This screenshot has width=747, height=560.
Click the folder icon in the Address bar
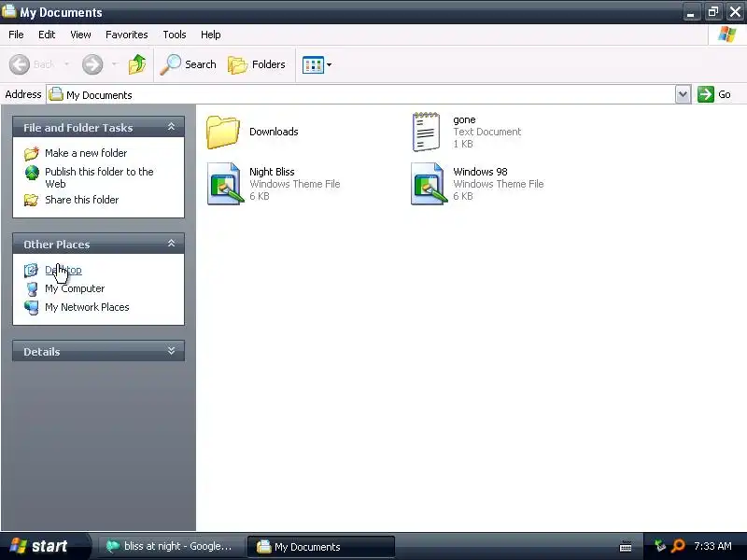pyautogui.click(x=56, y=94)
